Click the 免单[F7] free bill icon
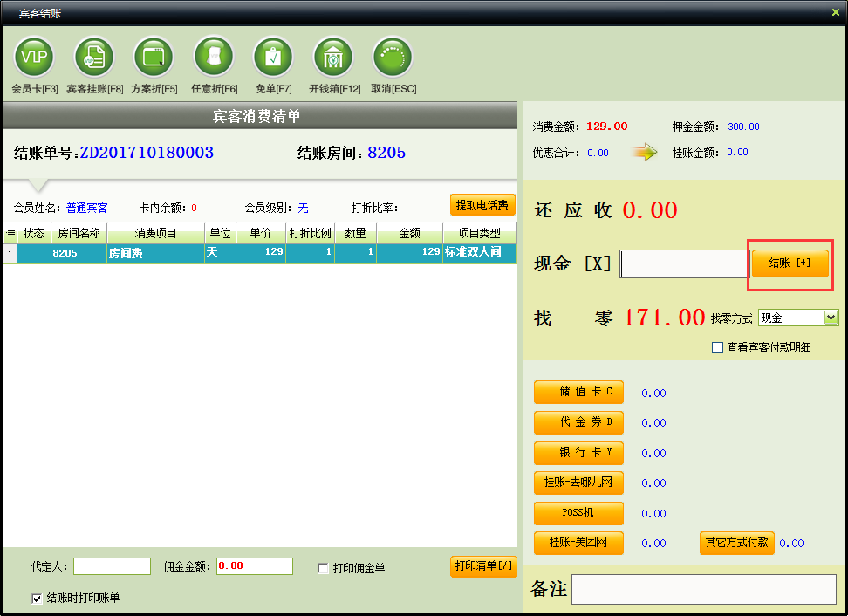The height and width of the screenshot is (616, 848). click(x=273, y=57)
